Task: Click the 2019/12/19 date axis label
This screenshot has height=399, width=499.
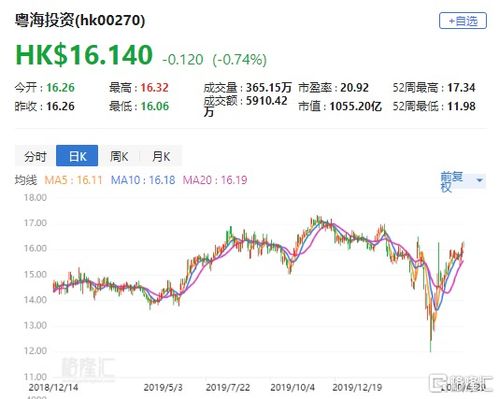Action: 357,387
